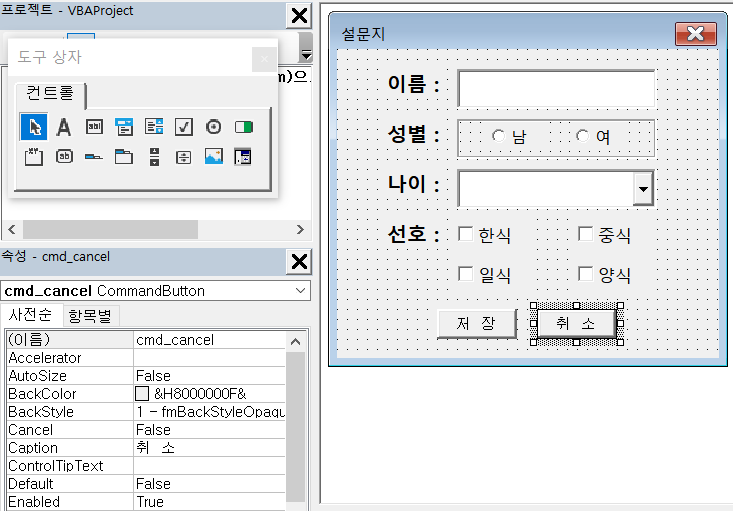733x511 pixels.
Task: Click the 성별 : label on form
Action: [x=414, y=135]
